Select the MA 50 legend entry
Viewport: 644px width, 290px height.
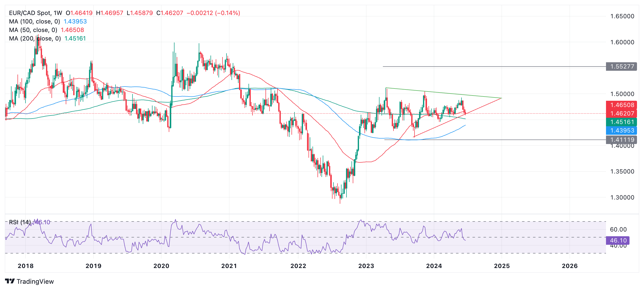click(33, 30)
